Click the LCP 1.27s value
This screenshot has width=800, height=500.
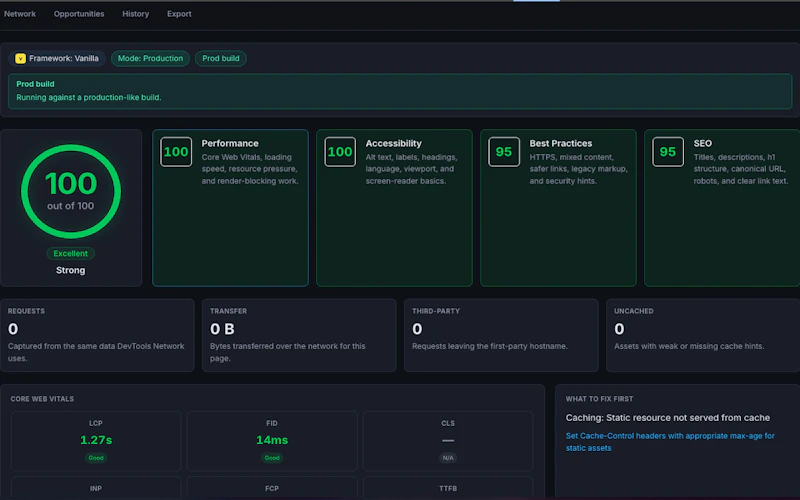pos(96,440)
